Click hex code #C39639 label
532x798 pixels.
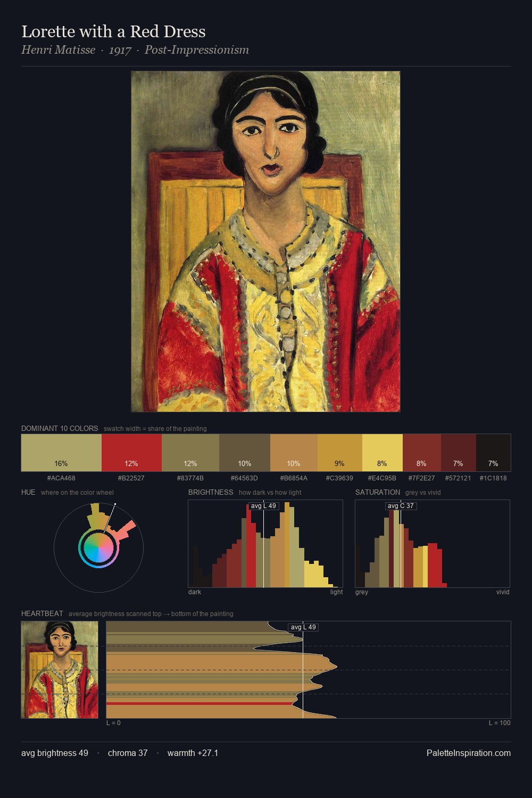[x=339, y=478]
